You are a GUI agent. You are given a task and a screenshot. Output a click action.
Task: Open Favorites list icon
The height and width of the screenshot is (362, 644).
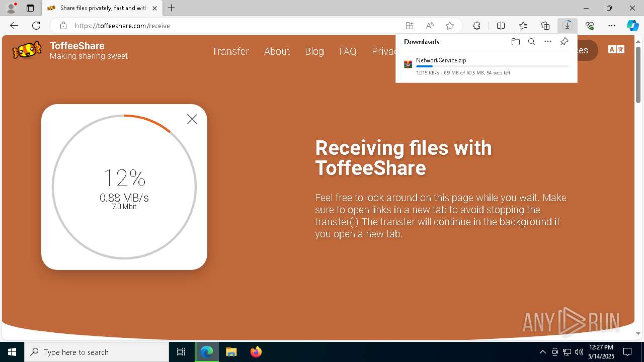point(523,26)
